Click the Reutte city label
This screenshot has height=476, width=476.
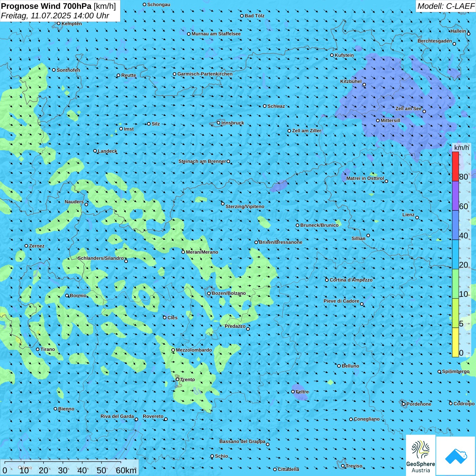click(129, 75)
